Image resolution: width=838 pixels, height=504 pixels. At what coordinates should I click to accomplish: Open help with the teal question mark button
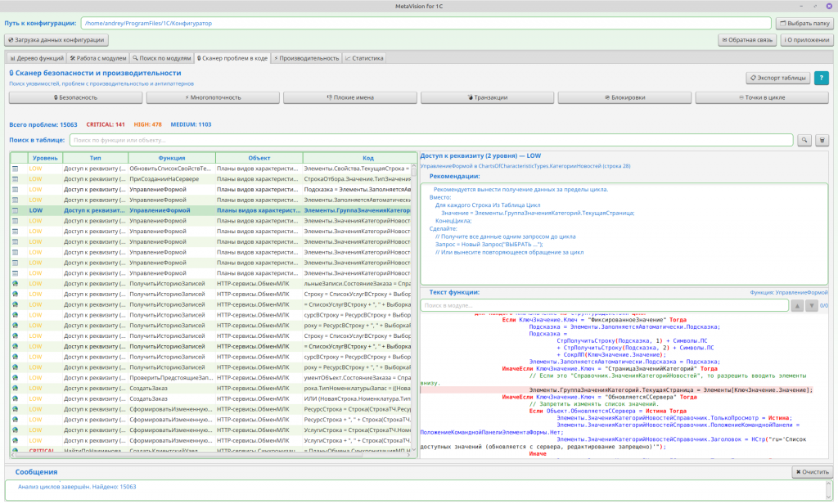point(821,78)
